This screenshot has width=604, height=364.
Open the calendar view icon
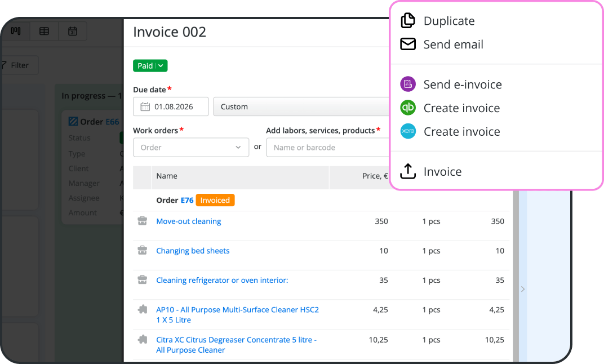point(73,31)
